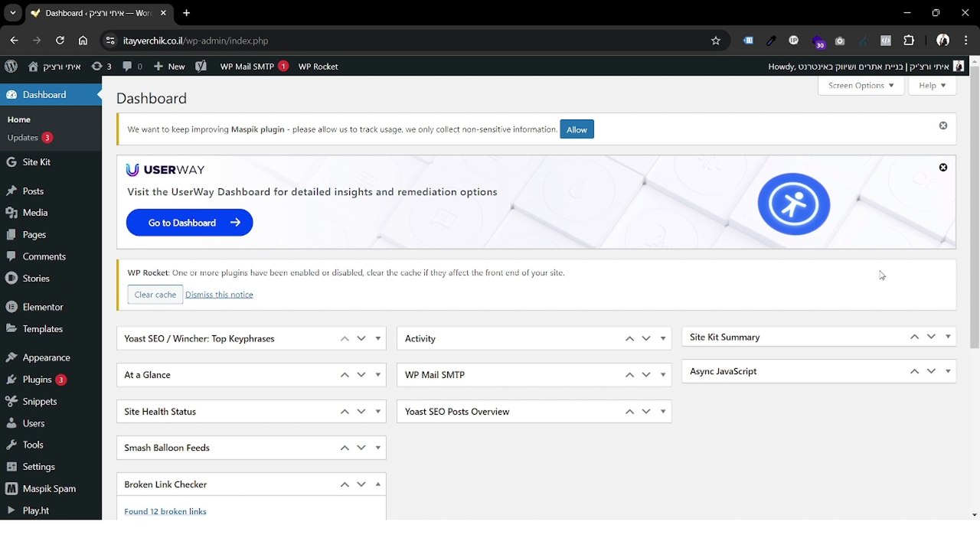
Task: Open Media library from sidebar
Action: [x=51, y=213]
